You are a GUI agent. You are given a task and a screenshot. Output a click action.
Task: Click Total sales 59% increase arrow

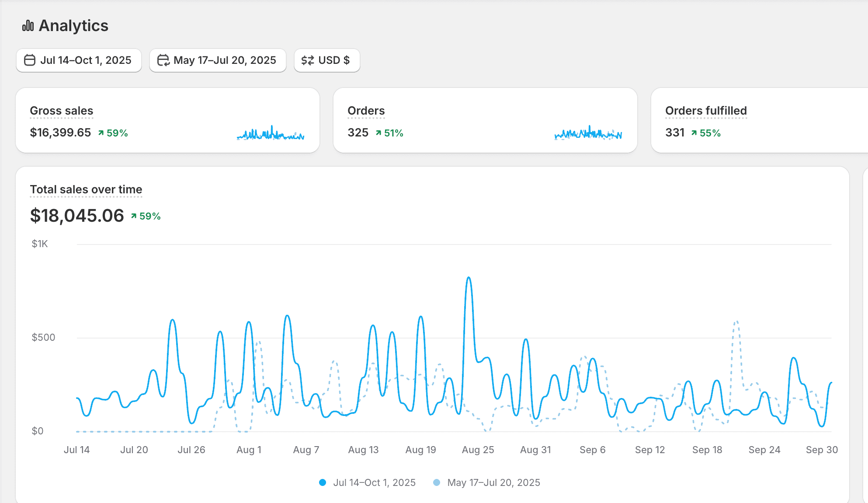pyautogui.click(x=134, y=216)
